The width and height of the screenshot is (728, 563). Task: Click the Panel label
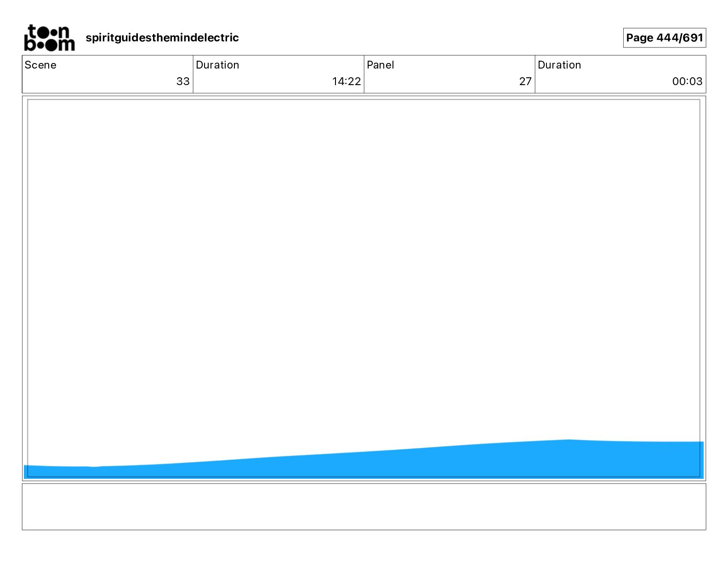point(381,65)
